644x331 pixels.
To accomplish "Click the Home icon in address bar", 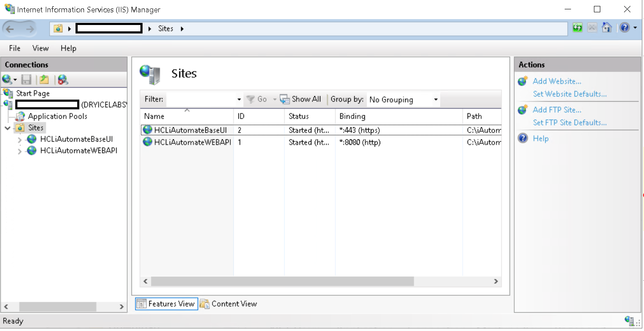I will (607, 28).
